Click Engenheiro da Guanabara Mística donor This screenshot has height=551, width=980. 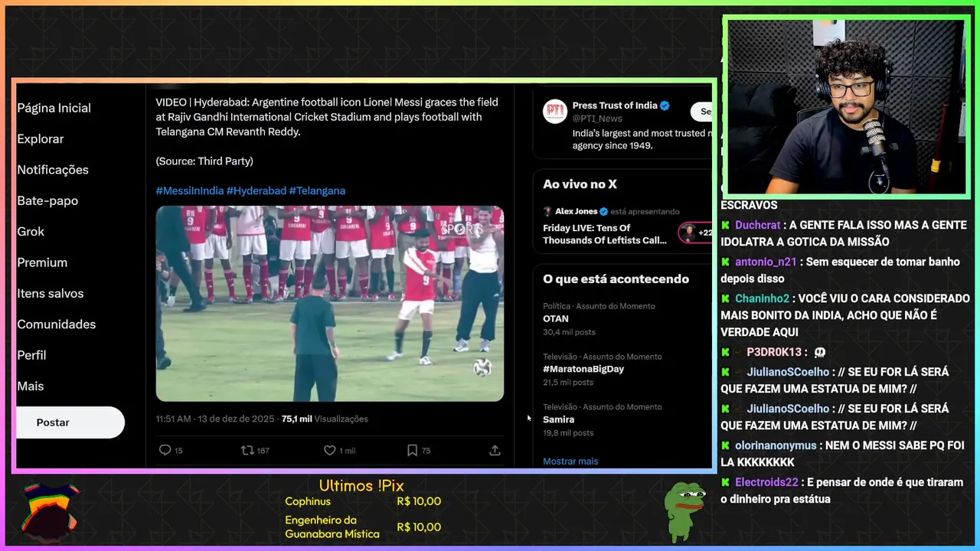pos(332,527)
